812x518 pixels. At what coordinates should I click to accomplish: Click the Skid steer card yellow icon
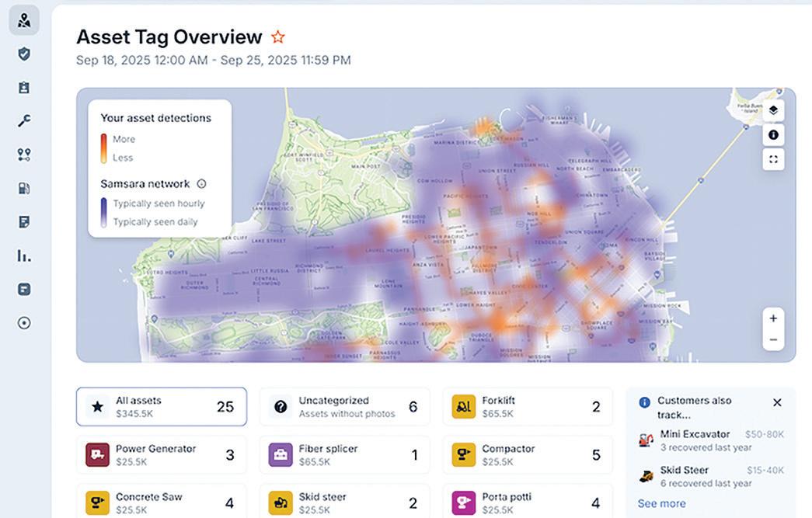(281, 502)
